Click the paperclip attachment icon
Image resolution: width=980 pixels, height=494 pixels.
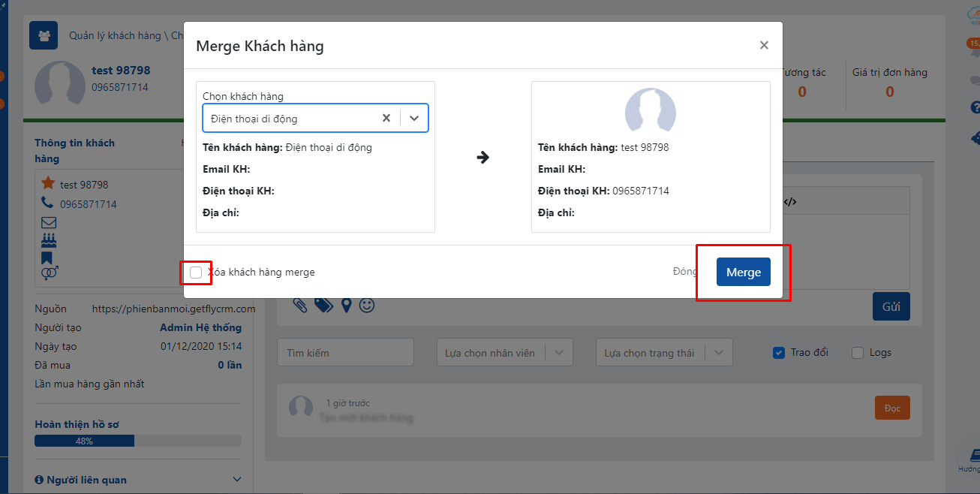tap(300, 306)
